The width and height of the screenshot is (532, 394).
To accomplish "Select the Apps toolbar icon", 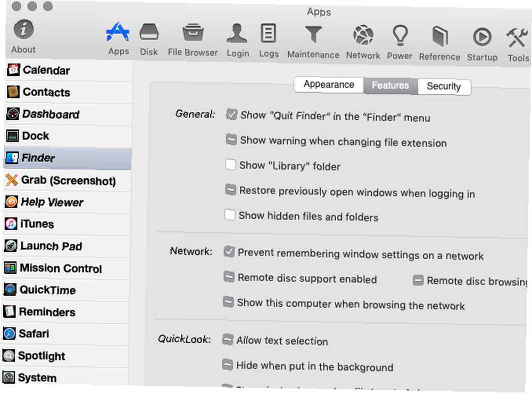I will point(118,32).
